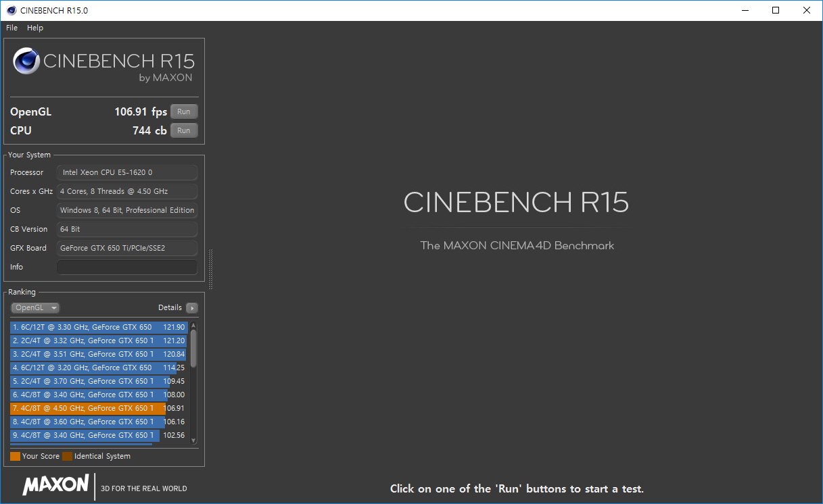Click the Your Score orange legend swatch

pos(15,456)
